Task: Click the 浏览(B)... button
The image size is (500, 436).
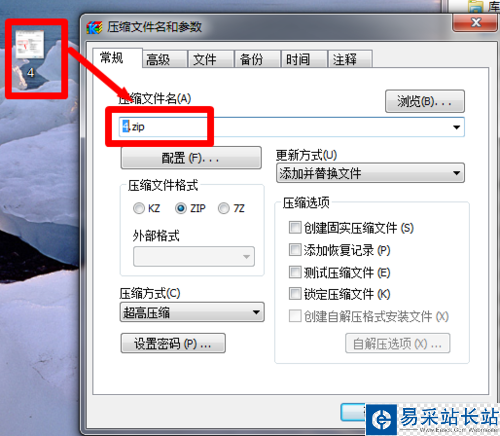Action: (x=425, y=101)
